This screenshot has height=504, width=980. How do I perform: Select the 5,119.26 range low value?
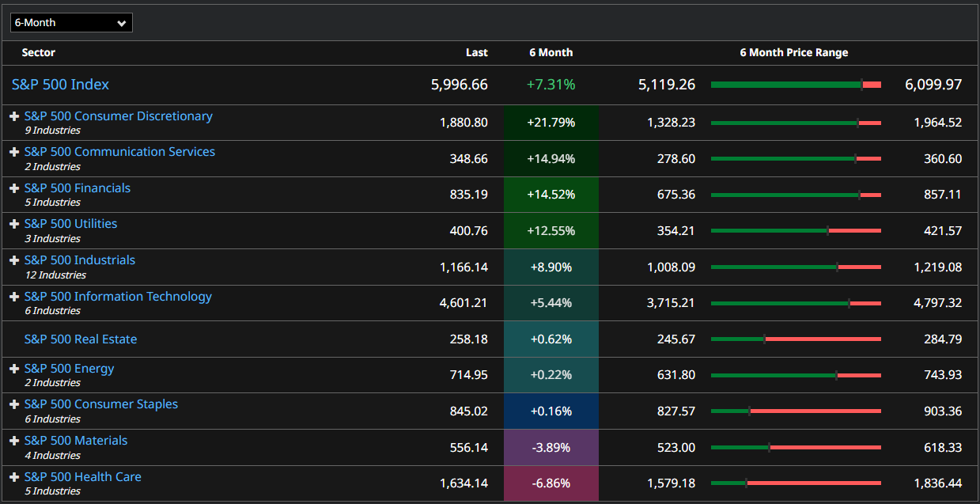click(x=667, y=85)
